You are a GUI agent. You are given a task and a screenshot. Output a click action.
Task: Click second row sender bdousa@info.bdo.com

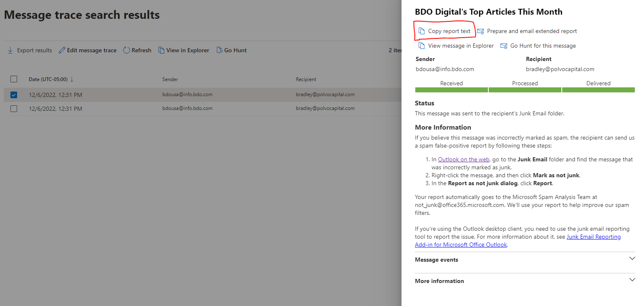coord(187,108)
